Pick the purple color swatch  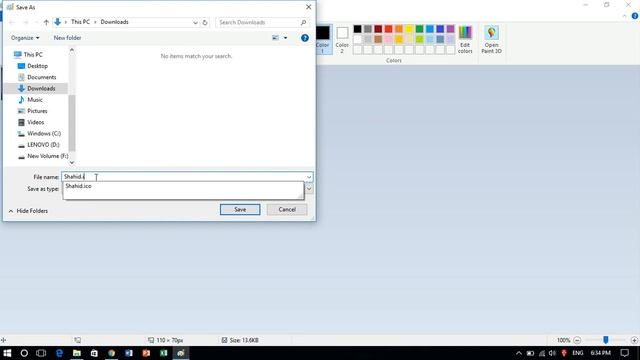[x=451, y=29]
